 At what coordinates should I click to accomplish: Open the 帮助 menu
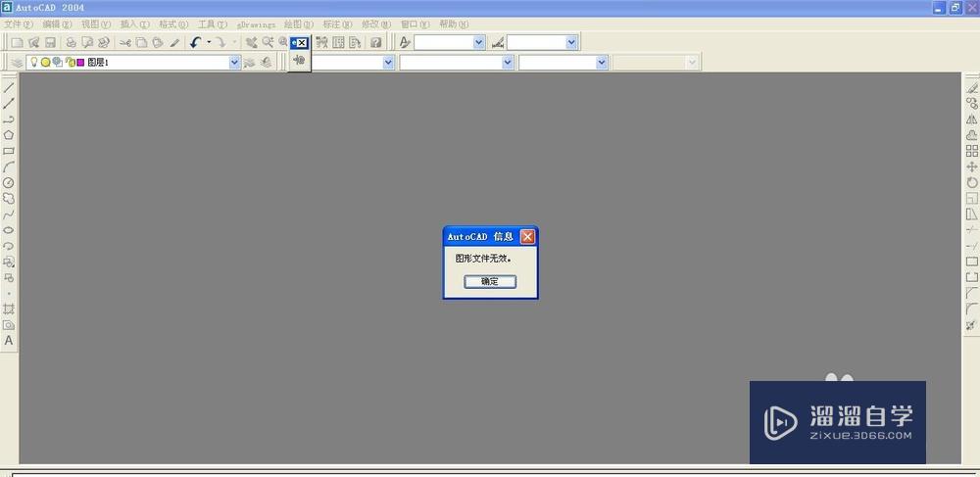[454, 24]
